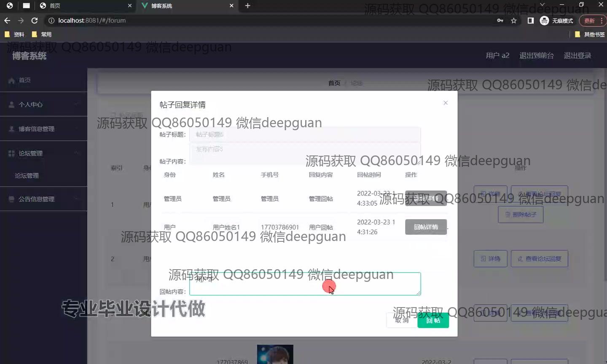Click the 博客系统 site title
Screen dimensions: 607x364
(x=29, y=56)
